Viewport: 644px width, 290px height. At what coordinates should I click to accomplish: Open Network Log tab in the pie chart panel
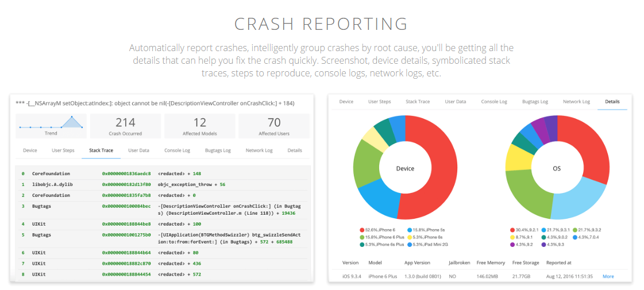click(576, 102)
